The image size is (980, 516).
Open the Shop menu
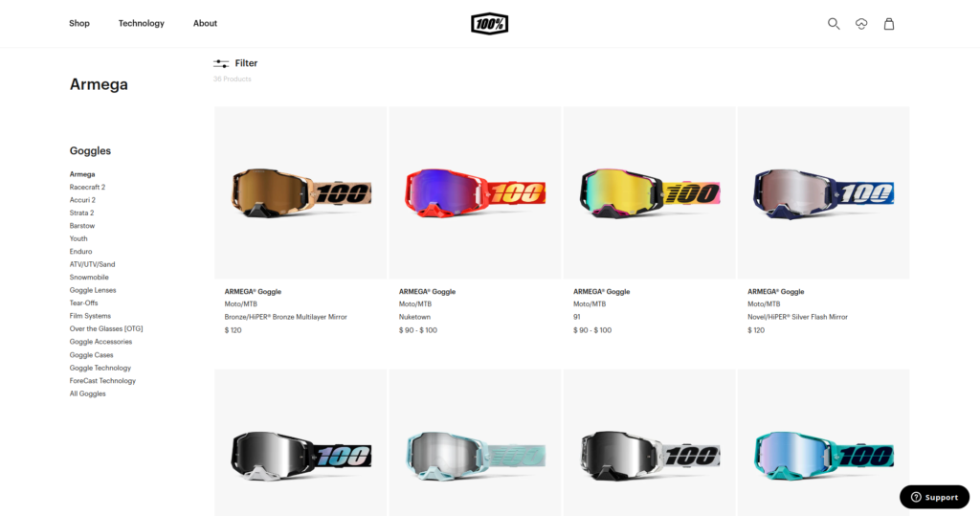79,23
